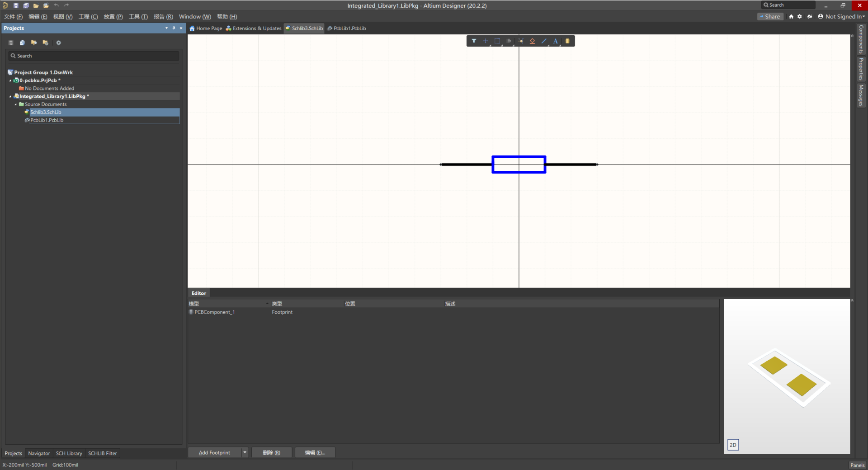Open the align objects tool
Viewport: 868px width, 470px height.
(509, 41)
